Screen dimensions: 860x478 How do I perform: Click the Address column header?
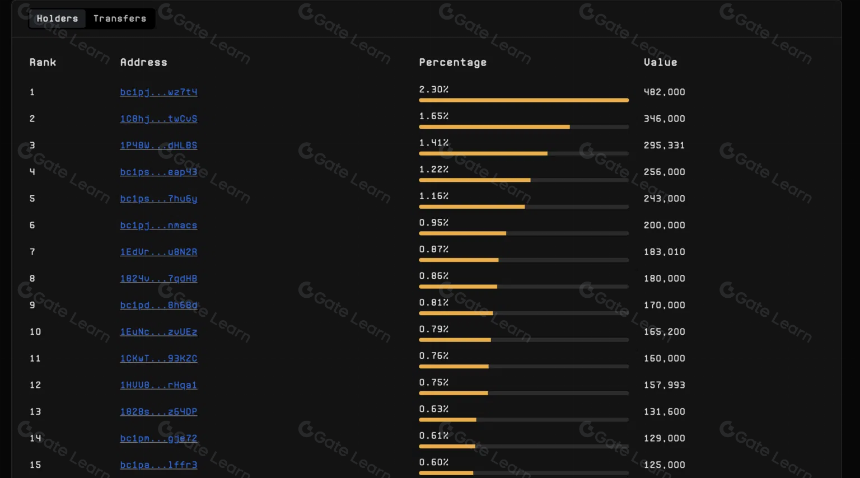pos(144,62)
